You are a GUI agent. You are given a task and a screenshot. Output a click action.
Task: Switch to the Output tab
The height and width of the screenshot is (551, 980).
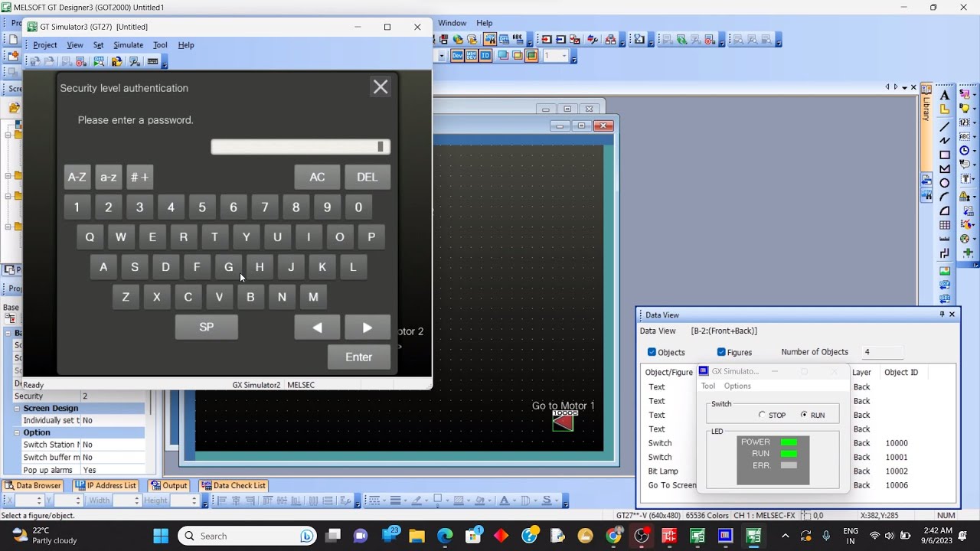[x=168, y=485]
